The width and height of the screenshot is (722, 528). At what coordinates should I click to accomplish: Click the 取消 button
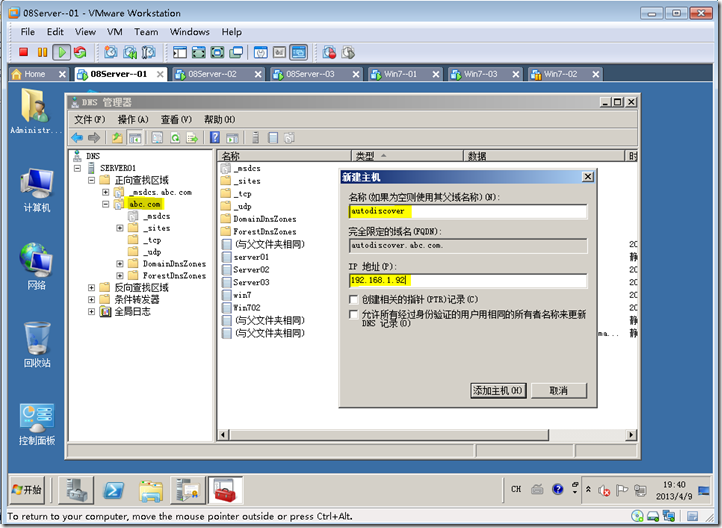click(559, 390)
